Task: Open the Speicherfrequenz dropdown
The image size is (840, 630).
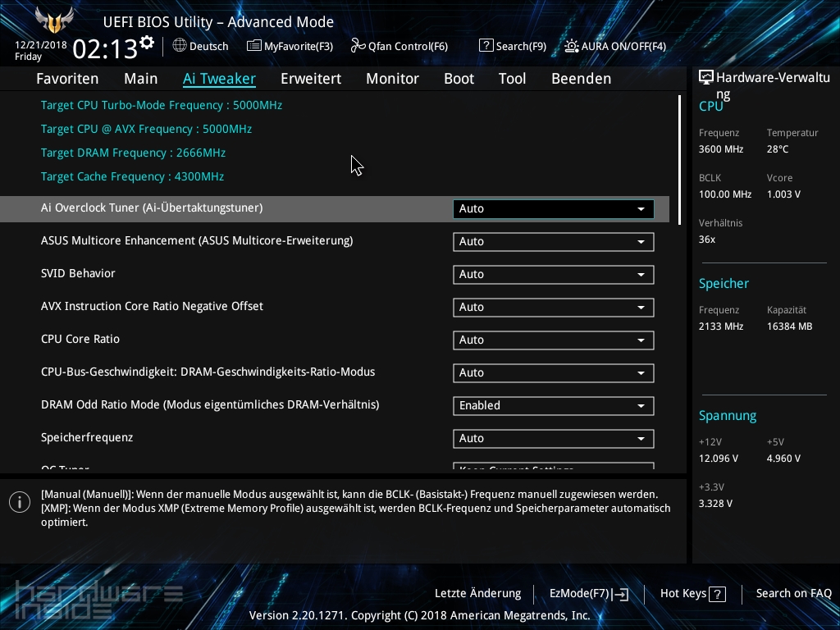Action: (553, 438)
